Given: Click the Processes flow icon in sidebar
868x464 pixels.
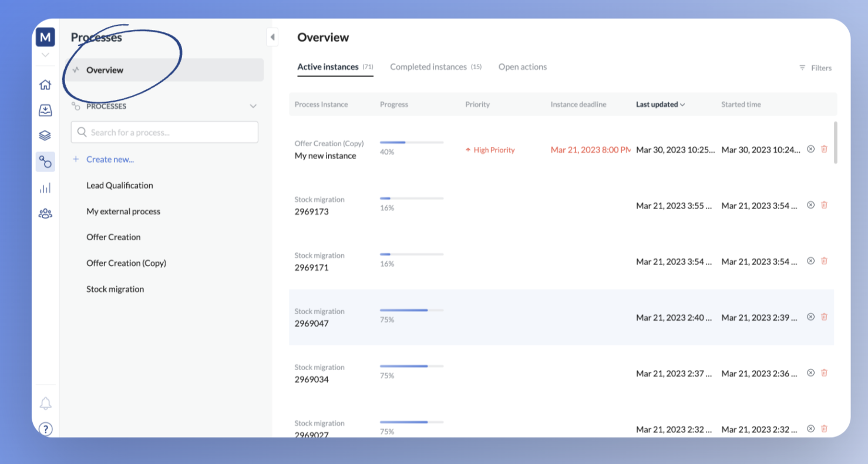Looking at the screenshot, I should tap(45, 162).
